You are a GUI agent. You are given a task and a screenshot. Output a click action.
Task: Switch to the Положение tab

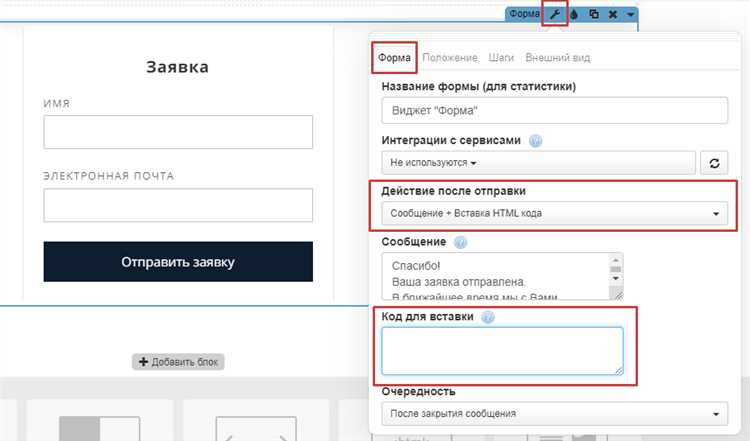tap(450, 58)
